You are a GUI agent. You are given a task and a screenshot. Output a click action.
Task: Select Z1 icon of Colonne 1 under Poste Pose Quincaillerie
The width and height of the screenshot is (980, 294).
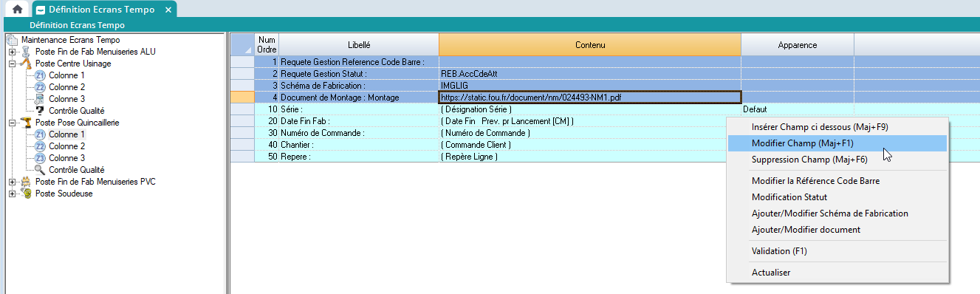point(40,134)
